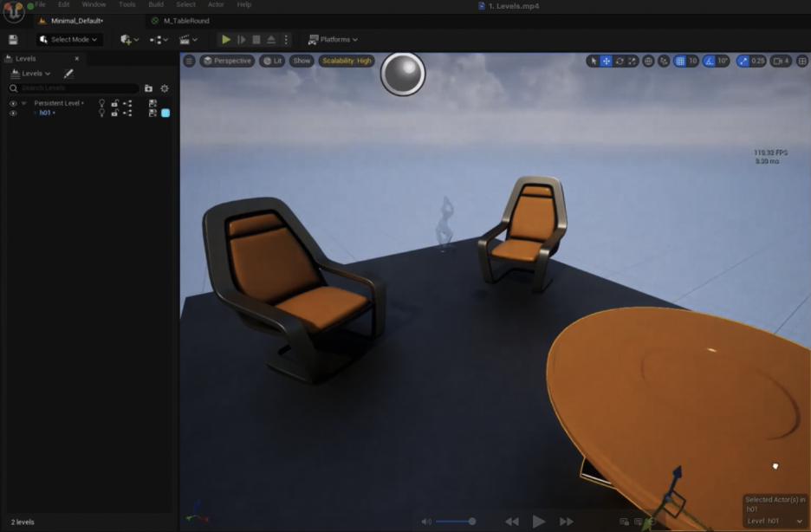
Task: Click the Stop simulation square button
Action: pos(256,39)
